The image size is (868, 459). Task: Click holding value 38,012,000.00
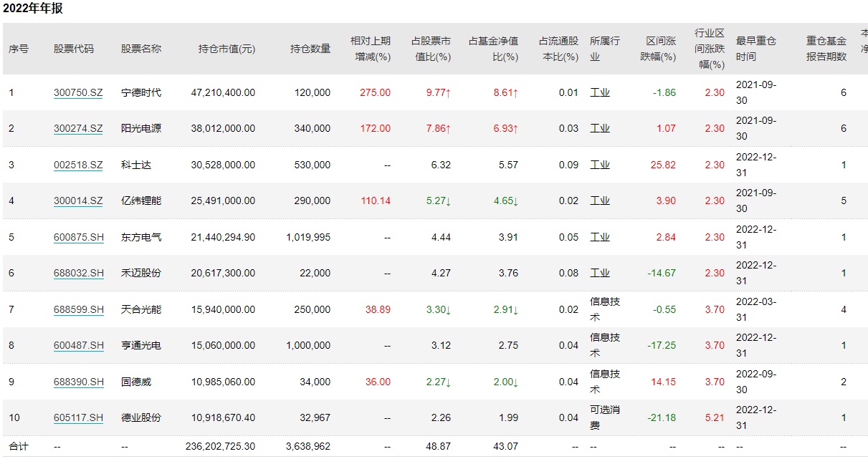(x=223, y=128)
